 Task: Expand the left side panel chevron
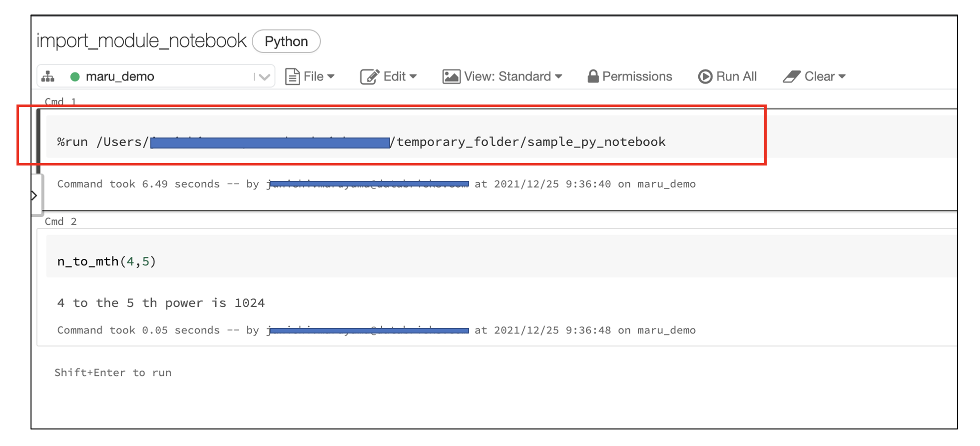click(34, 195)
